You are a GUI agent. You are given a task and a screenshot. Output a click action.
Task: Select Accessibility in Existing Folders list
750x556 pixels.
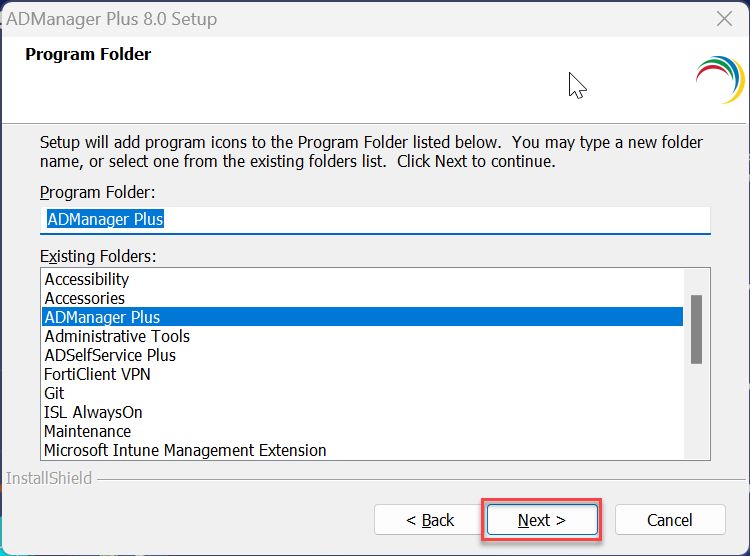point(87,279)
